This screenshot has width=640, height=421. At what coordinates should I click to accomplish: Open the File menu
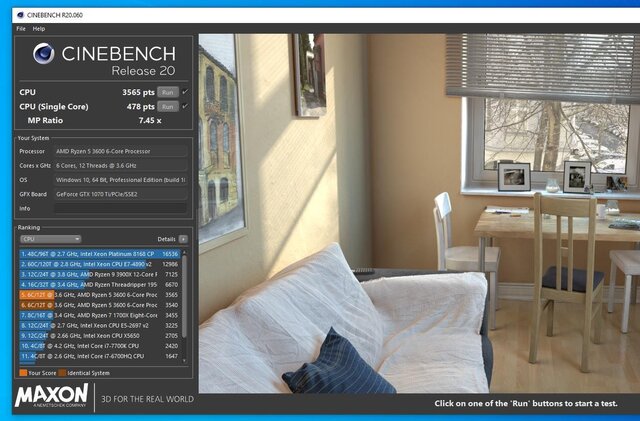pyautogui.click(x=21, y=29)
